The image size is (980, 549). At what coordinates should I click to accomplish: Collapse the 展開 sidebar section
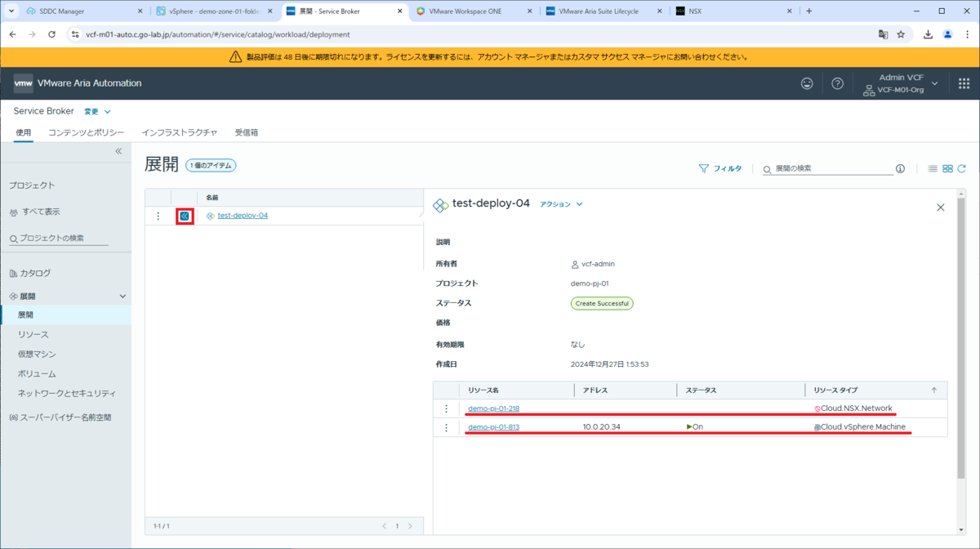click(122, 297)
